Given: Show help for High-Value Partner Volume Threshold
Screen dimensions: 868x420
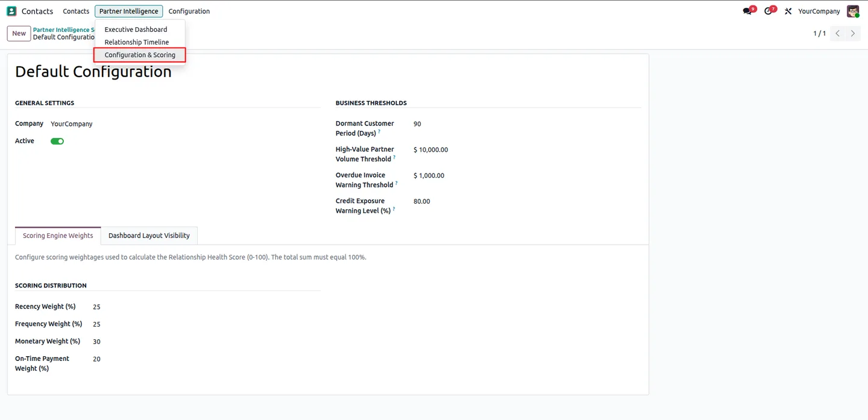Looking at the screenshot, I should click(394, 157).
